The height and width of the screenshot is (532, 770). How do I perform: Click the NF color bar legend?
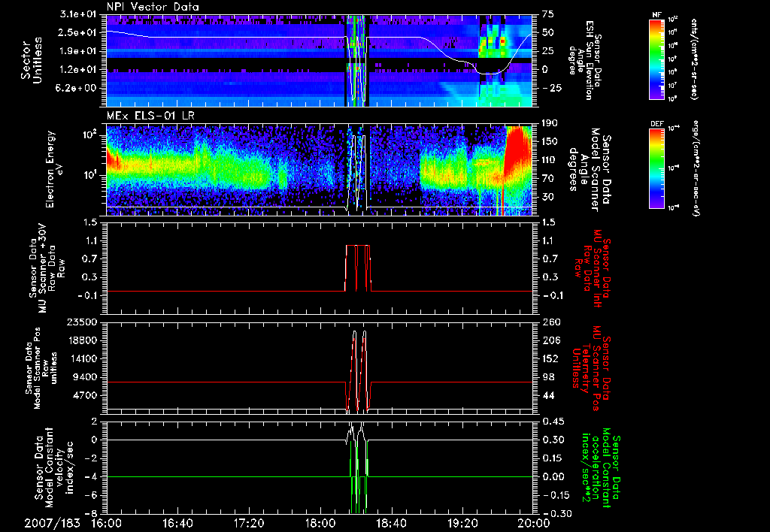(656, 59)
